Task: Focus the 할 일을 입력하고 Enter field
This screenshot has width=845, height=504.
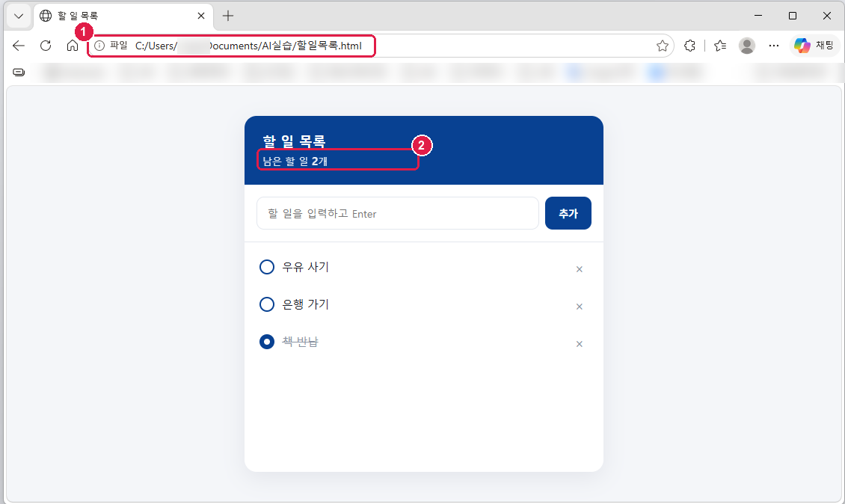Action: click(398, 213)
